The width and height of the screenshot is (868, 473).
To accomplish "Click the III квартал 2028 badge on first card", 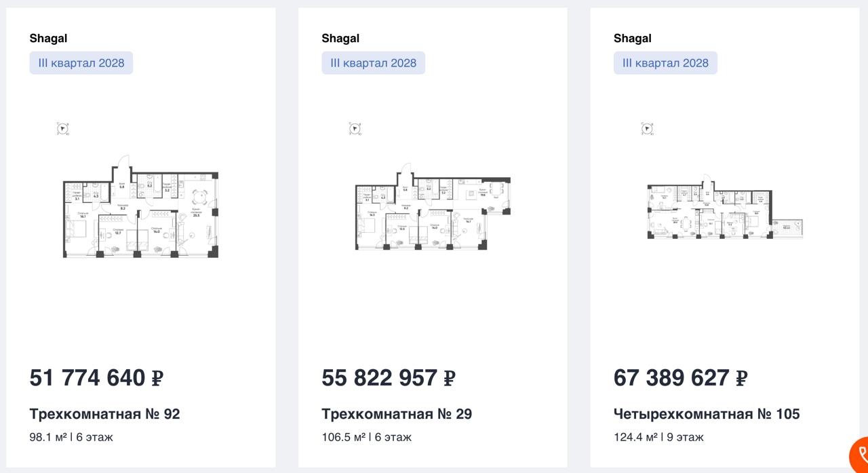I will (81, 63).
